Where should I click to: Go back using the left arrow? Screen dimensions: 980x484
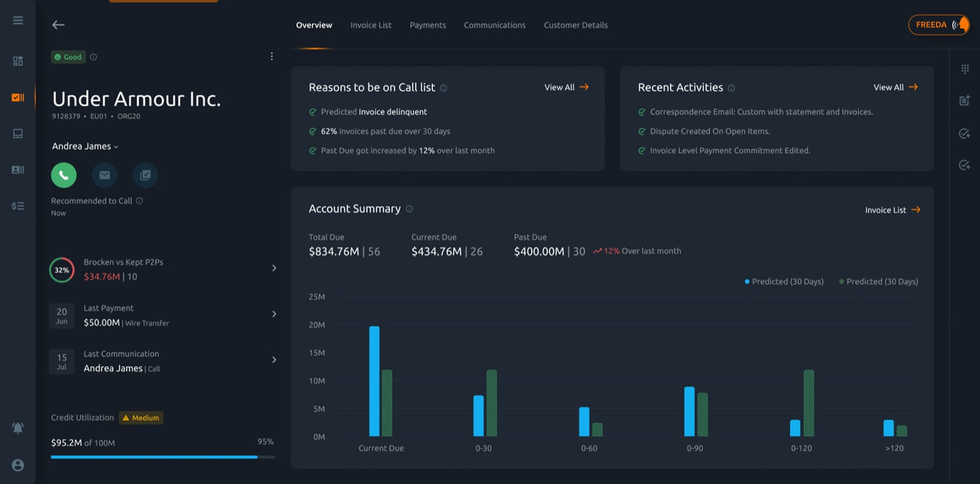point(58,24)
